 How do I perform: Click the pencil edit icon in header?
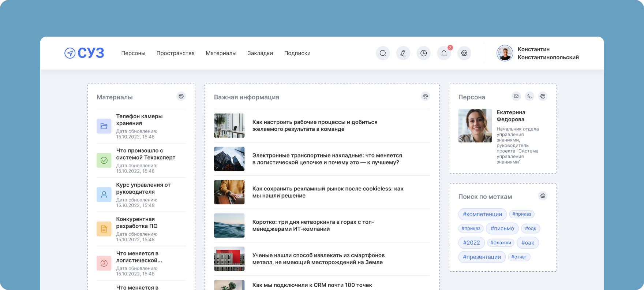[x=403, y=53]
